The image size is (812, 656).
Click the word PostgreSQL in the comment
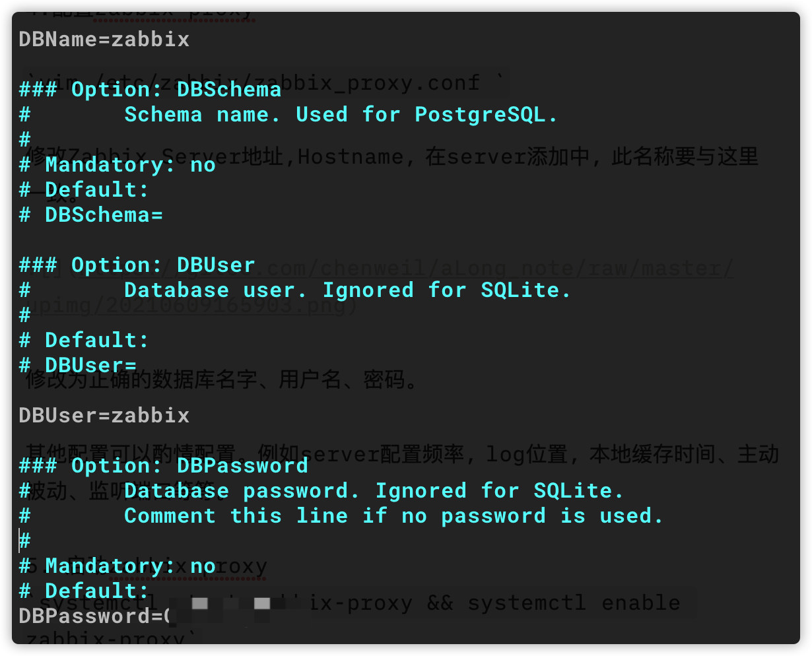(x=480, y=115)
